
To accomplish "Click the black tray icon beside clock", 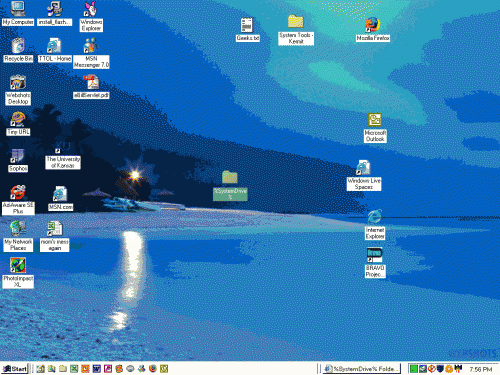I will (458, 369).
